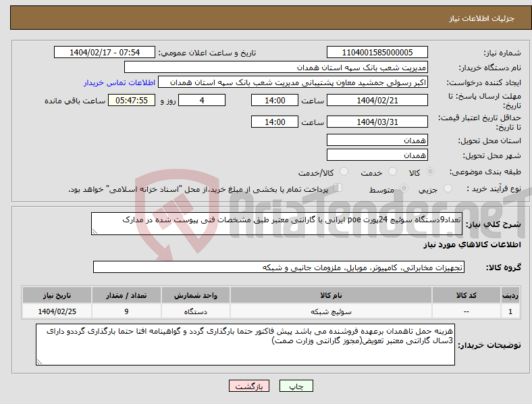Click the resize handle of description textarea
This screenshot has height=404, width=532.
coord(95,232)
